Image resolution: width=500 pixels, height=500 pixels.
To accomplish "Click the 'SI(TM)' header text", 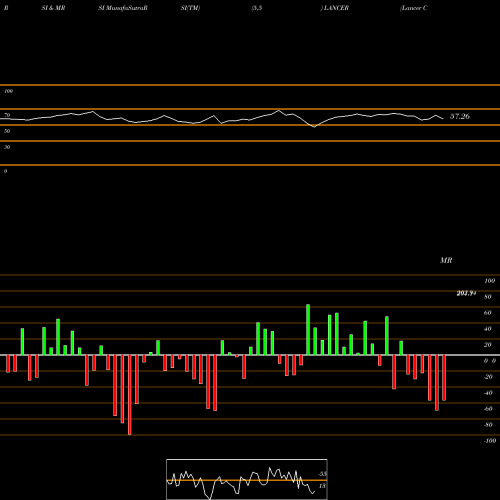I will (190, 8).
